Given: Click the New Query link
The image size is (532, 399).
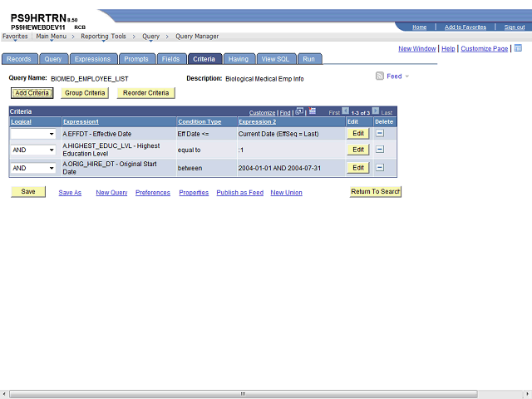Looking at the screenshot, I should click(x=111, y=193).
